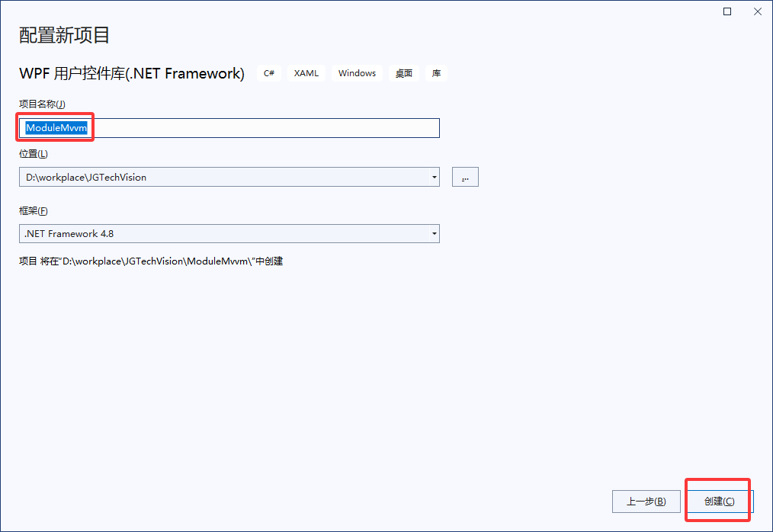
Task: Select the XAML tag
Action: click(306, 72)
